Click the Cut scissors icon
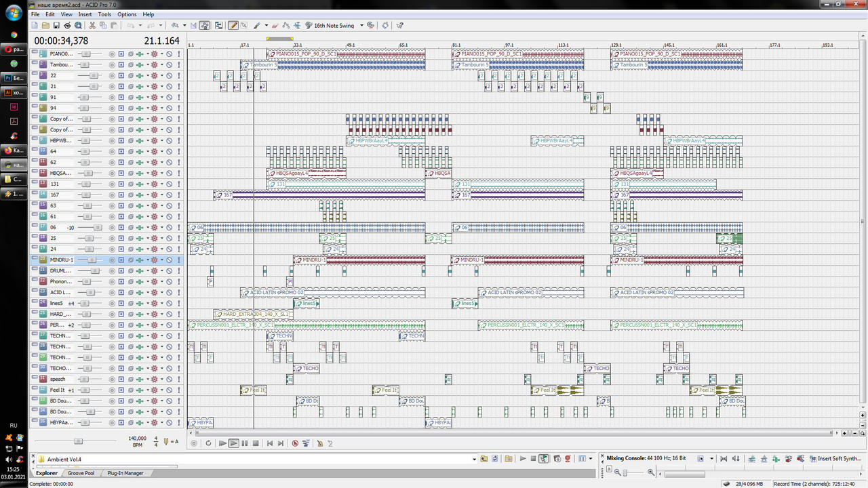The height and width of the screenshot is (488, 868). [92, 25]
